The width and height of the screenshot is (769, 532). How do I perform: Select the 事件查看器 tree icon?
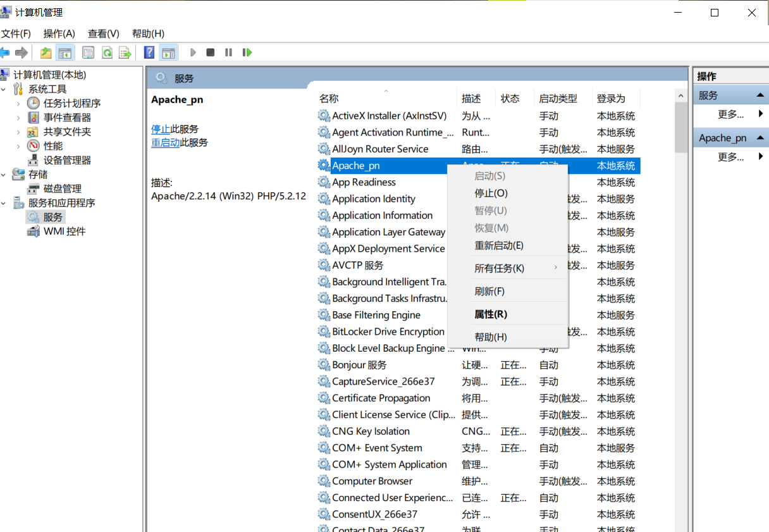(x=34, y=118)
